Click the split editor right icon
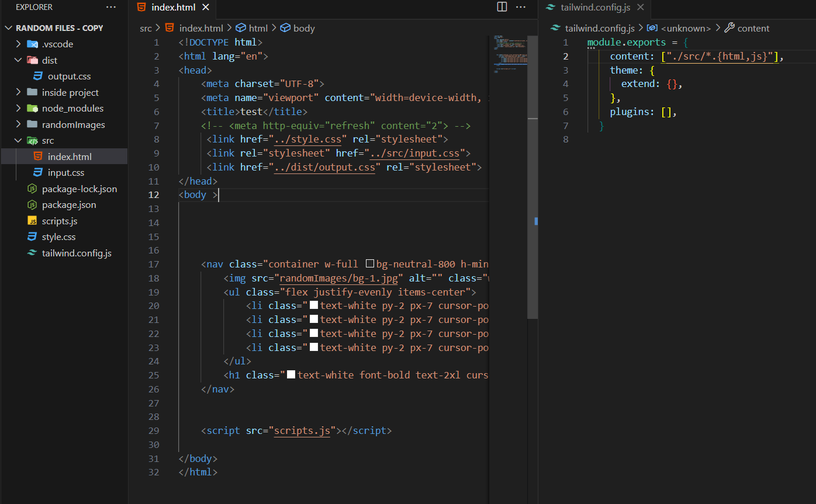The image size is (816, 504). [502, 7]
